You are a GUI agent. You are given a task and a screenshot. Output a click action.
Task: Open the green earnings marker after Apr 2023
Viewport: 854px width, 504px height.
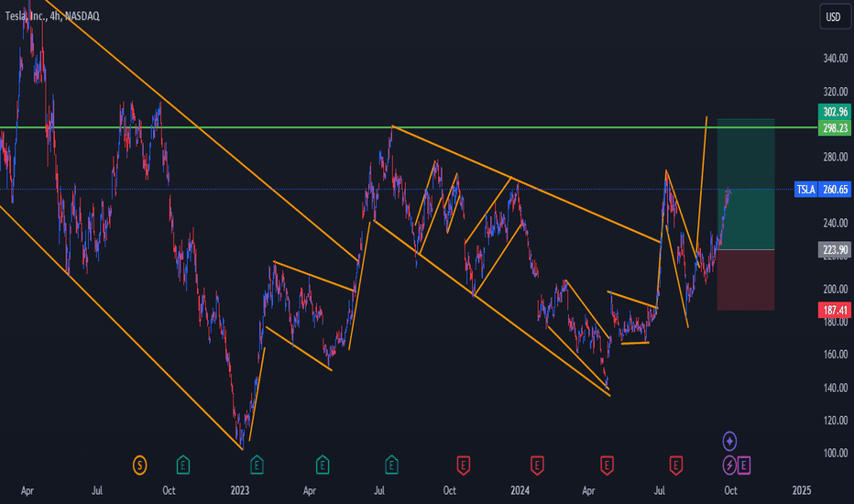coord(323,466)
